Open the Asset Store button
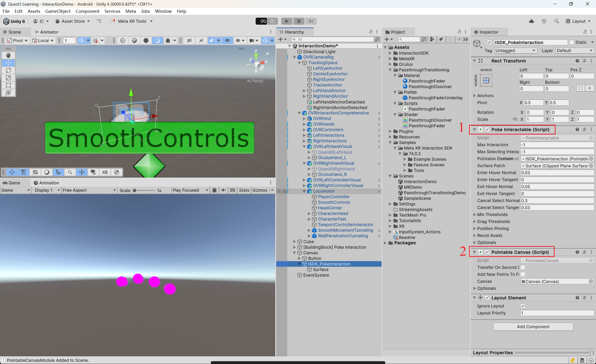 73,21
